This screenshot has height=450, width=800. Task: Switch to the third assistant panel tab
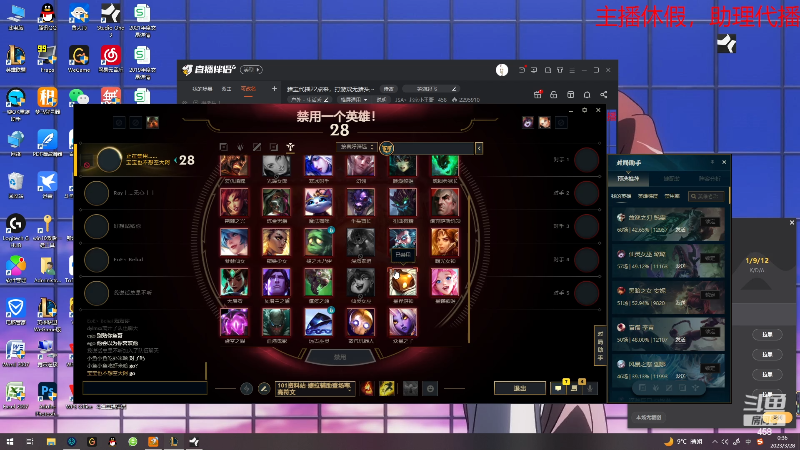pos(709,179)
